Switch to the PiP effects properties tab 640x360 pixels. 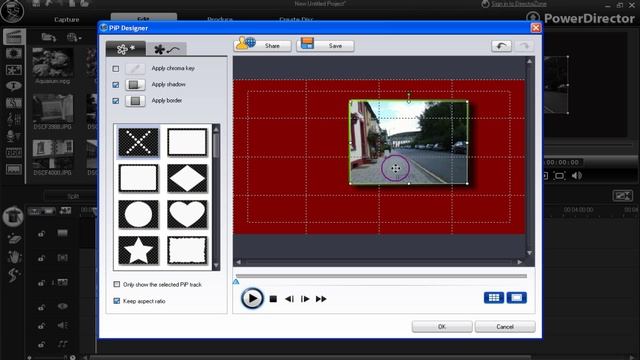[x=126, y=49]
